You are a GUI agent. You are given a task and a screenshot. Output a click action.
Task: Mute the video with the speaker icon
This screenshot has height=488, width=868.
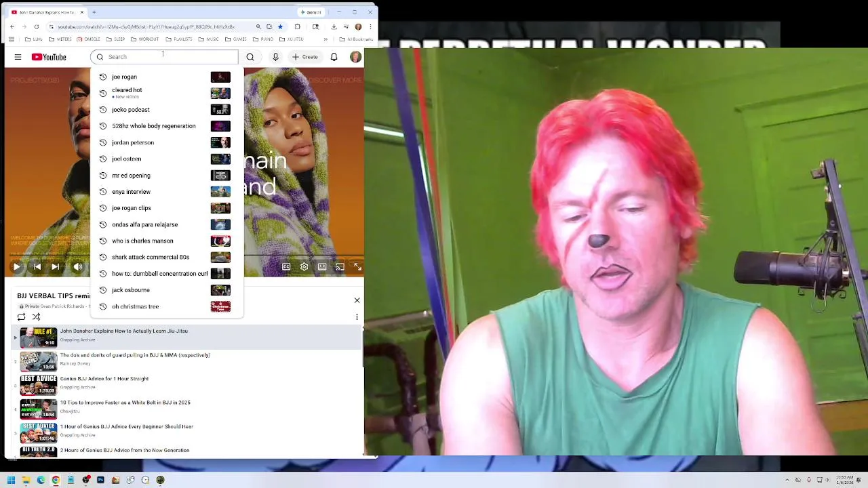click(78, 267)
